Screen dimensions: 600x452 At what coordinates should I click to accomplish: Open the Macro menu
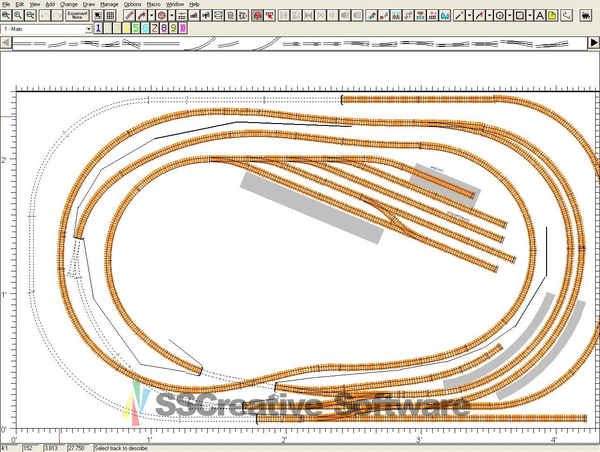pyautogui.click(x=153, y=4)
